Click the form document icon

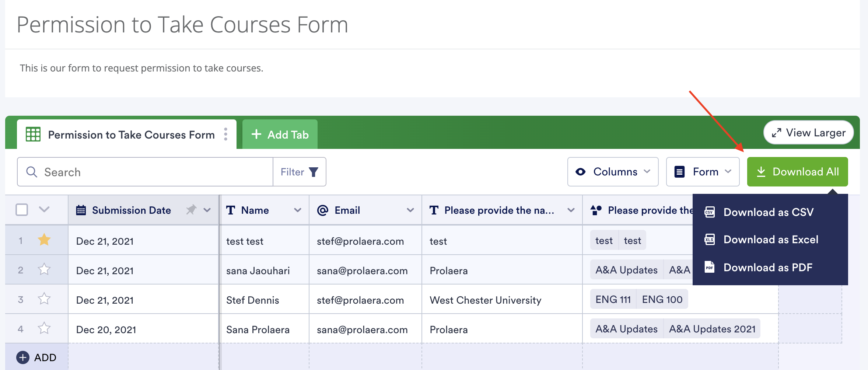point(679,172)
